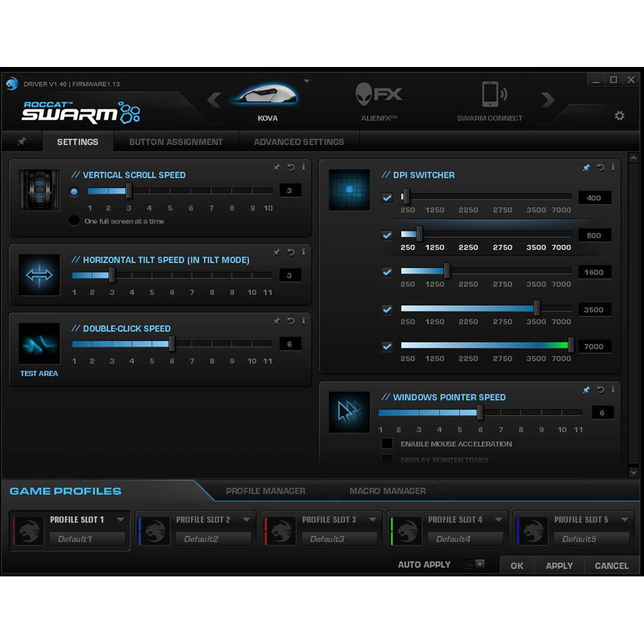This screenshot has width=644, height=644.
Task: Uncheck the 400 DPI level checkbox
Action: (x=387, y=198)
